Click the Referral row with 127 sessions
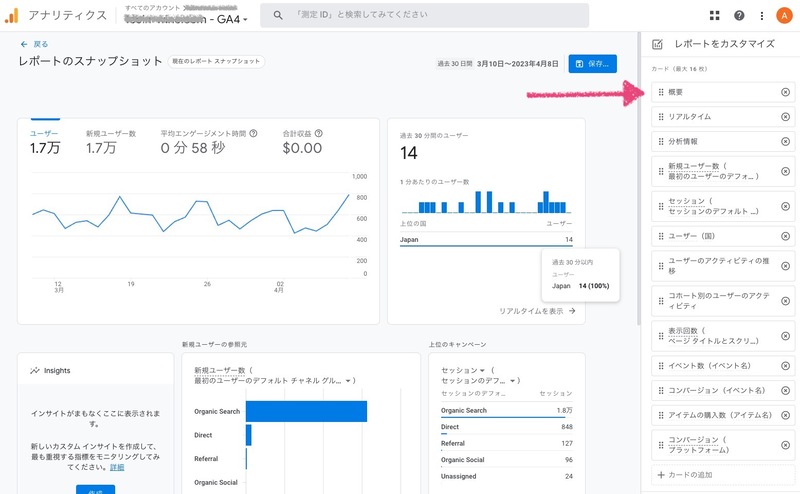 pyautogui.click(x=507, y=443)
